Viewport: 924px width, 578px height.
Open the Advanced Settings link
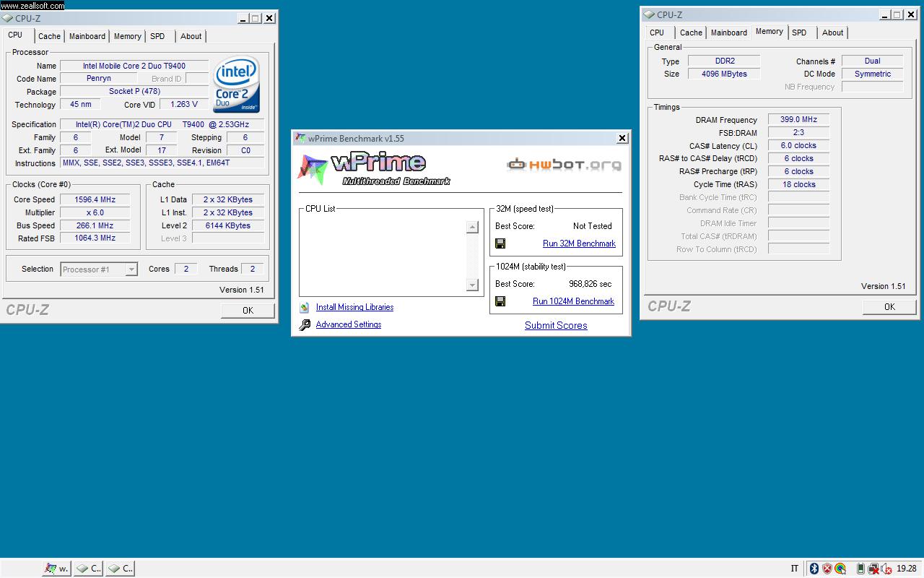(349, 324)
